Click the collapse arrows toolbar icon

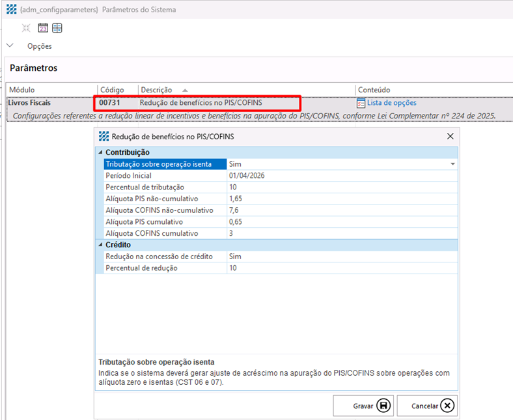click(x=26, y=28)
